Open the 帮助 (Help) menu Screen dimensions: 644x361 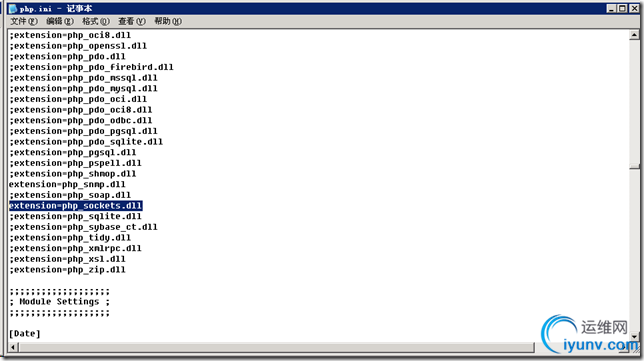168,21
